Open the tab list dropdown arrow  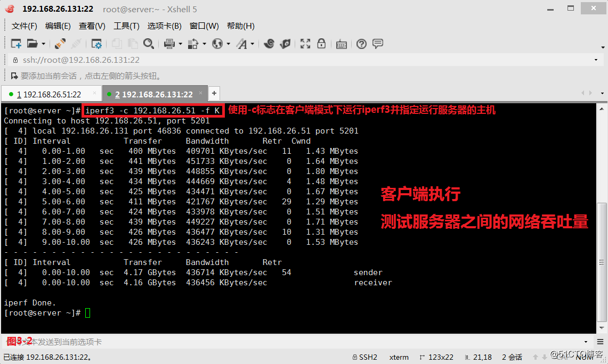pos(602,93)
